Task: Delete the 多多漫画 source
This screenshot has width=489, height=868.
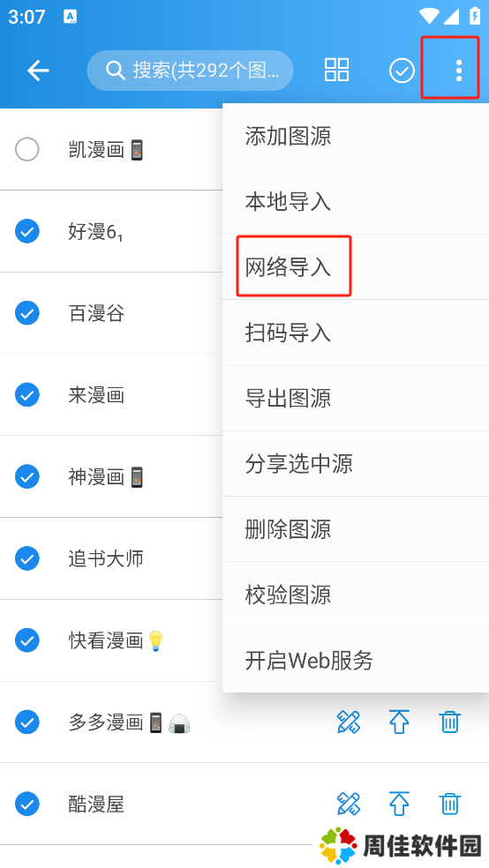Action: tap(449, 722)
